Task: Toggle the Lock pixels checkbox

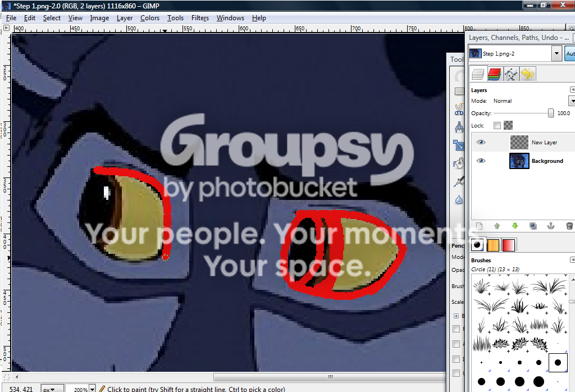Action: [497, 126]
